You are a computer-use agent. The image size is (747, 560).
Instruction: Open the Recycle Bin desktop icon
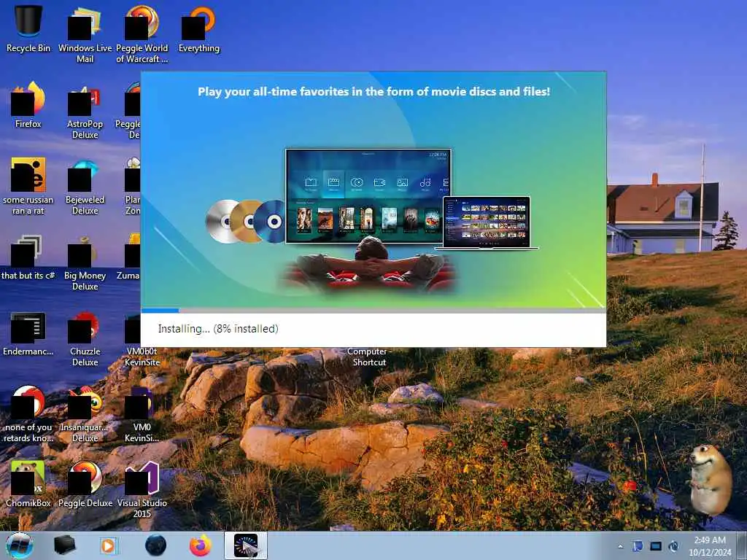point(28,28)
